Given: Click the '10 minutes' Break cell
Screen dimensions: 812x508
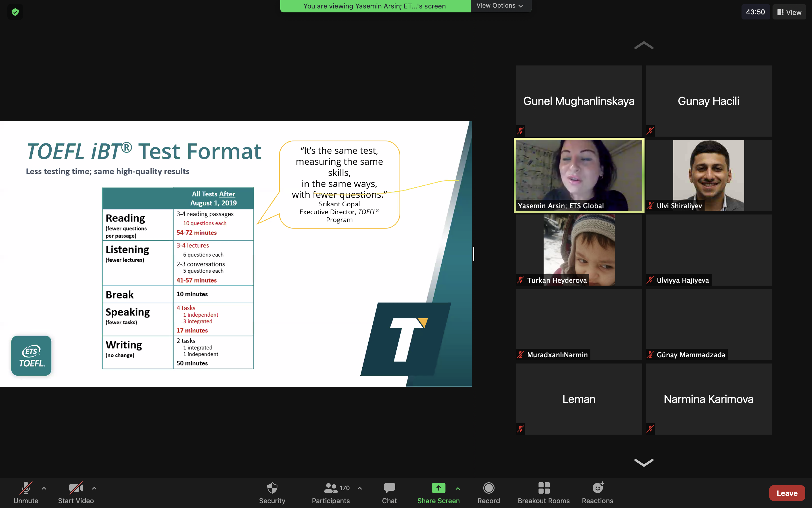Looking at the screenshot, I should [192, 294].
